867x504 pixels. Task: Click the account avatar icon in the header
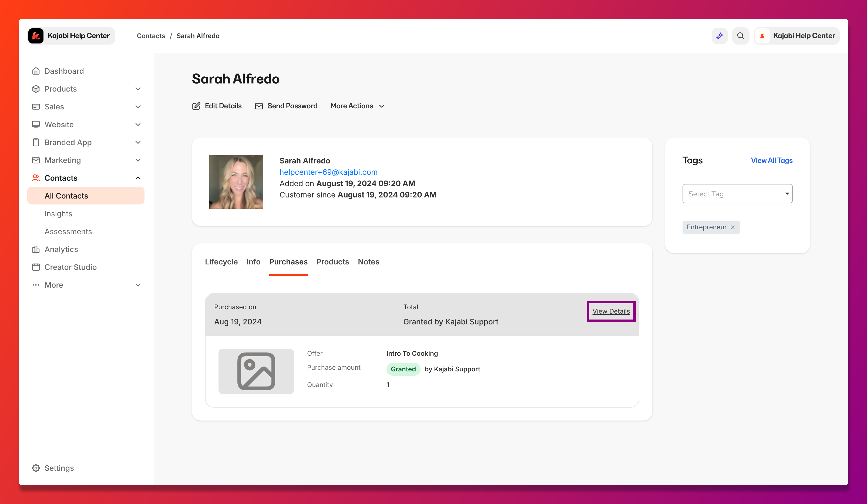pos(762,36)
